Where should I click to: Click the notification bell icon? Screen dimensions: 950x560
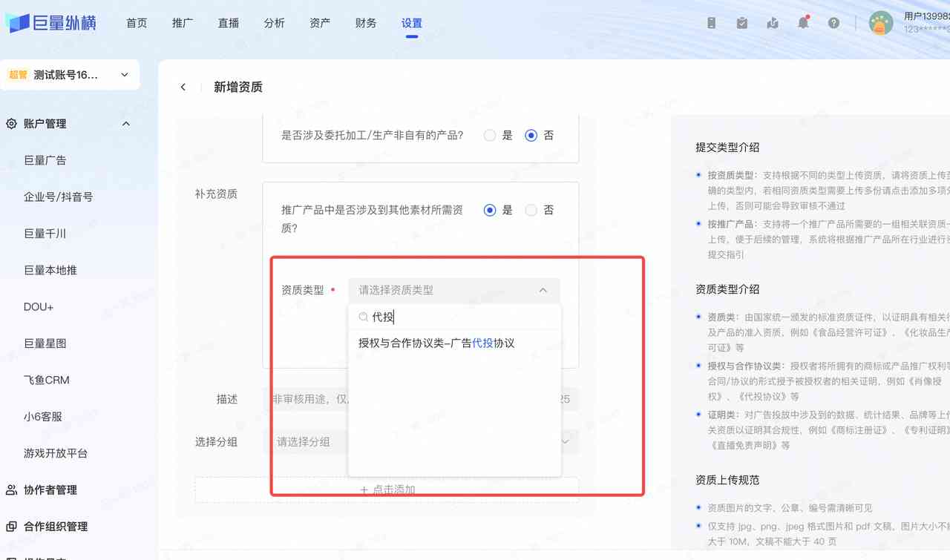click(803, 23)
